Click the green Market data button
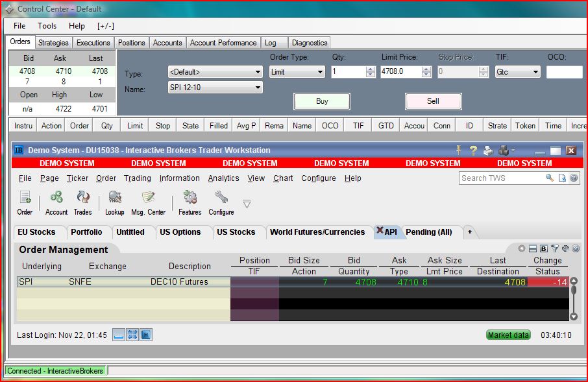Viewport: 588px width, 382px height. (x=509, y=335)
